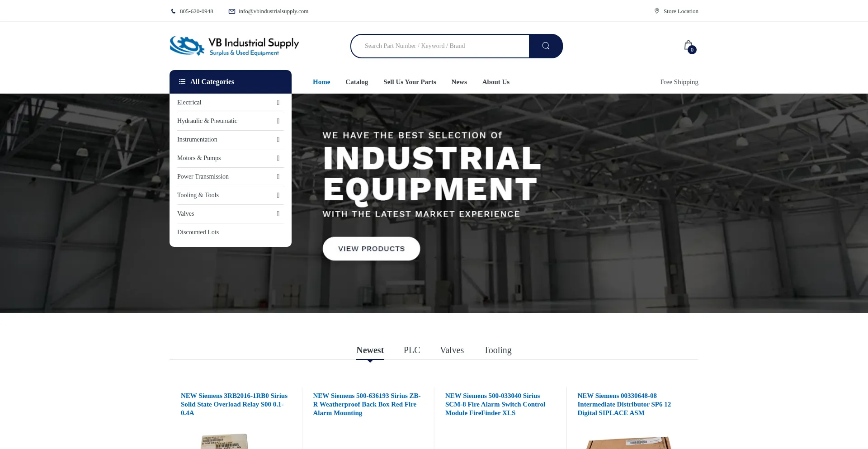Open the Home nav item
Screen dimensions: 868x449
pyautogui.click(x=321, y=82)
